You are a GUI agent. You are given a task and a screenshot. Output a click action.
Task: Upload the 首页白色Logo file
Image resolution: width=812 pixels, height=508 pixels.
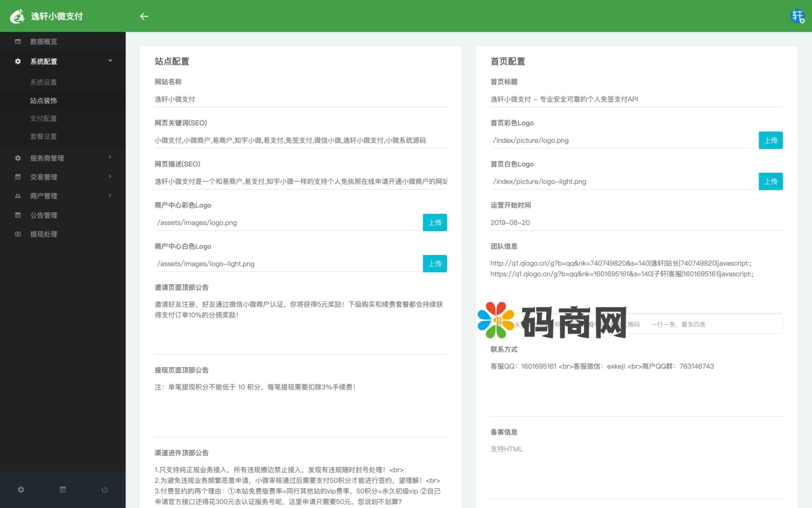click(x=770, y=181)
